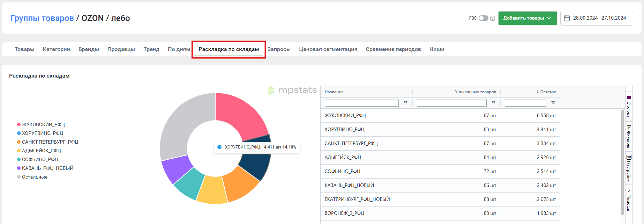The width and height of the screenshot is (644, 224).
Task: Toggle САНКТ-ПЕТЕРБУРГ_РФЦ in the chart legend
Action: point(48,142)
